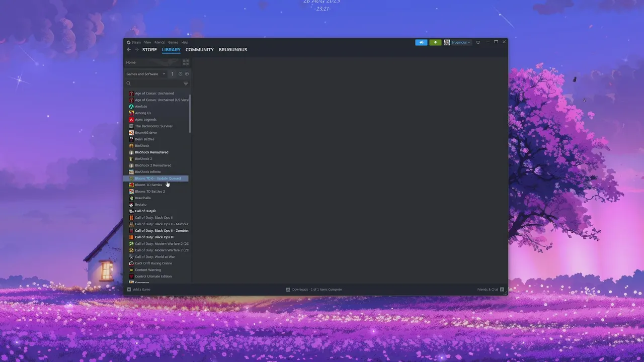Select Age of Conan: Unchained first entry

(x=156, y=94)
